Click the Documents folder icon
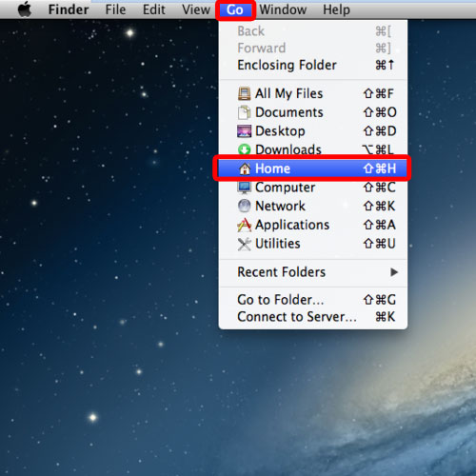The height and width of the screenshot is (476, 476). tap(244, 112)
